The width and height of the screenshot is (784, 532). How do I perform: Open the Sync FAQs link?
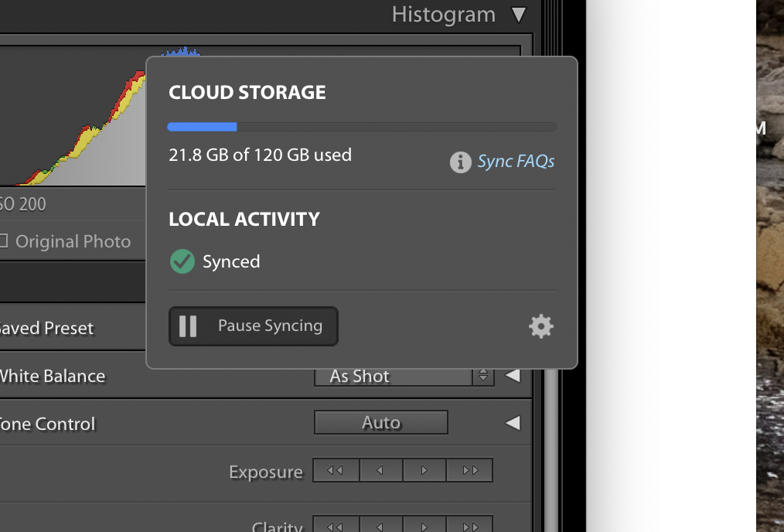[x=516, y=162]
